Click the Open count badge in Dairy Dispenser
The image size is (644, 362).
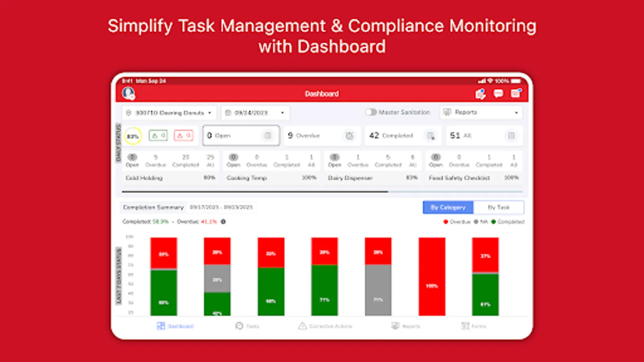(x=334, y=157)
